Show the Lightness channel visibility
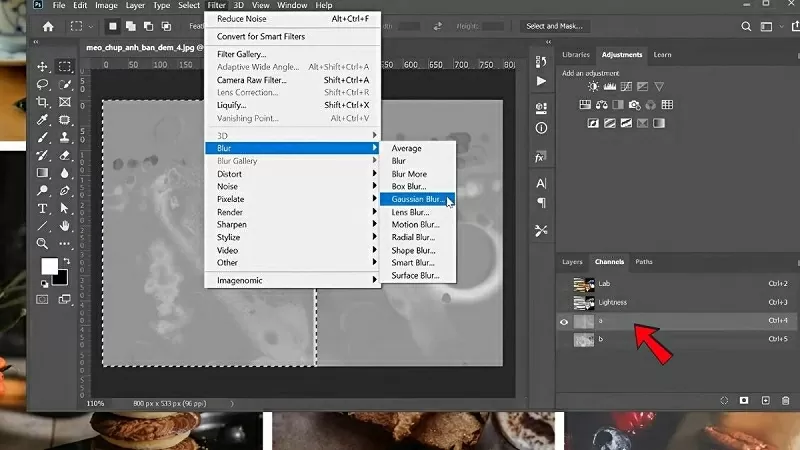Viewport: 800px width, 450px height. [x=565, y=302]
